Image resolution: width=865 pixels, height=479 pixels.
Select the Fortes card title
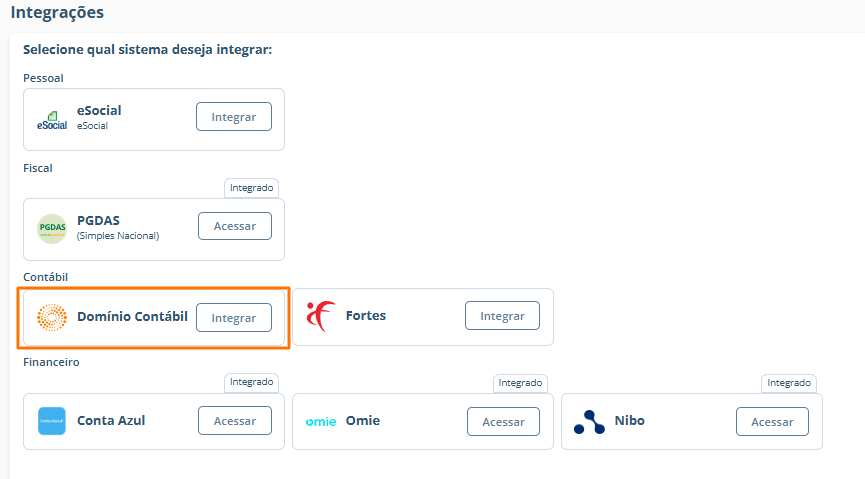click(366, 316)
